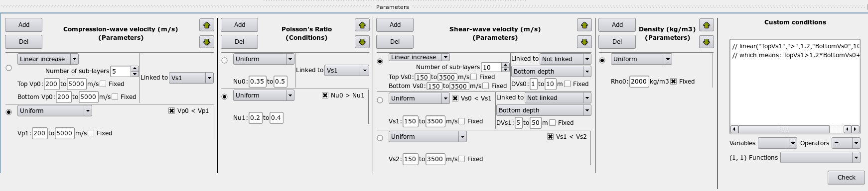Screen dimensions: 868x191
Task: Increase number of Vp0 sub-layers
Action: point(135,69)
